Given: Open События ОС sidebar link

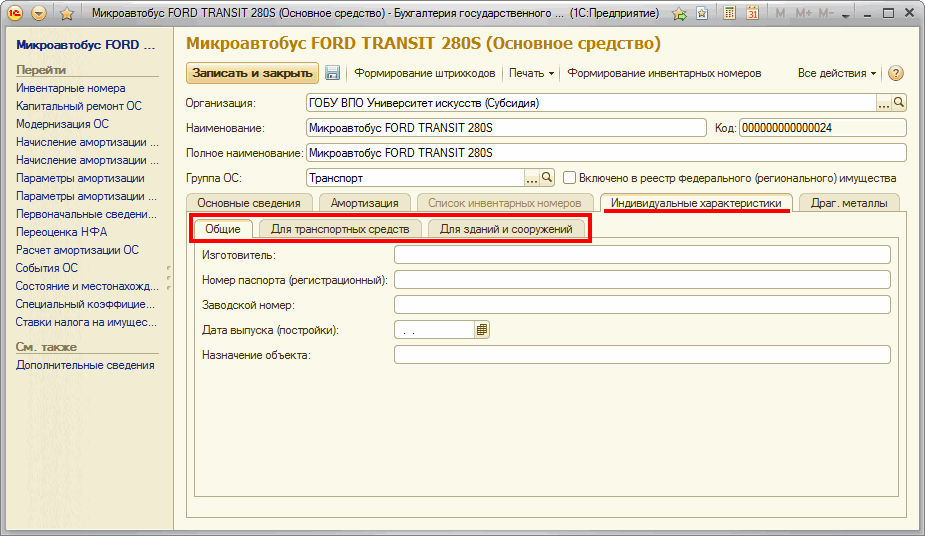Looking at the screenshot, I should [x=47, y=268].
